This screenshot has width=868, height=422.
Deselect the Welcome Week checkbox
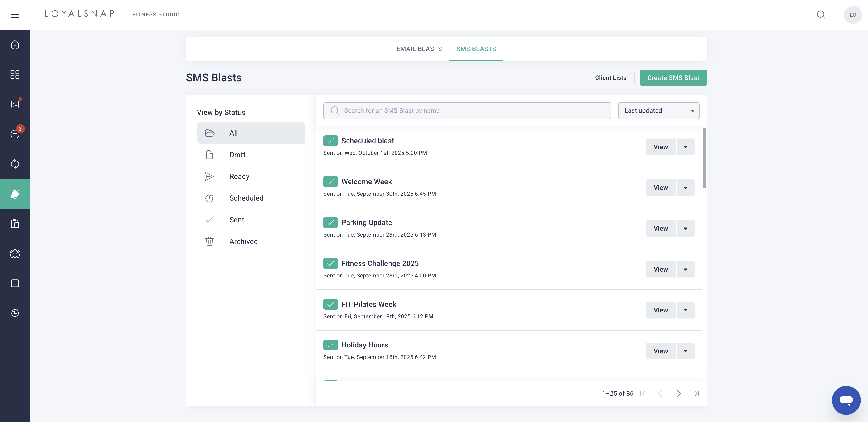pos(330,182)
